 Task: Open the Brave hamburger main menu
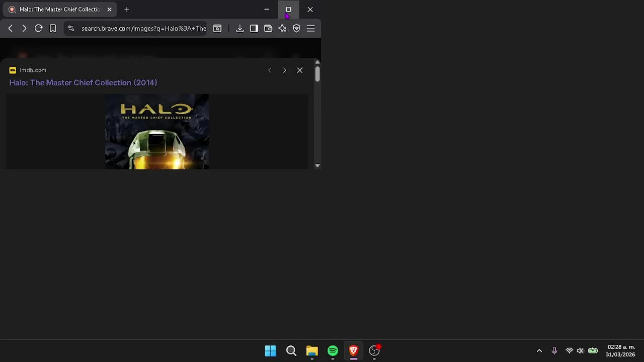(x=310, y=29)
